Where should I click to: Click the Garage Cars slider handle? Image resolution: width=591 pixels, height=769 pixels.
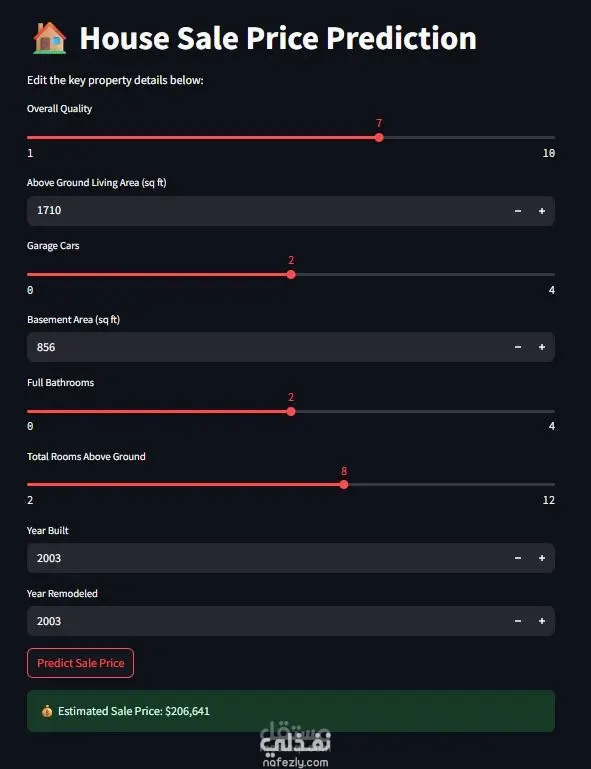point(291,275)
